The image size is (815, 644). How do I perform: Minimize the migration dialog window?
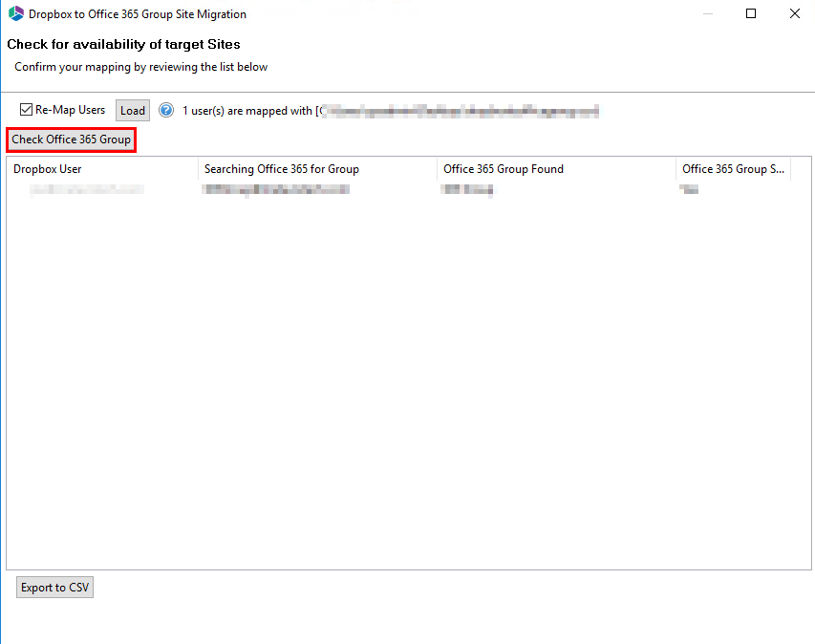pyautogui.click(x=707, y=13)
